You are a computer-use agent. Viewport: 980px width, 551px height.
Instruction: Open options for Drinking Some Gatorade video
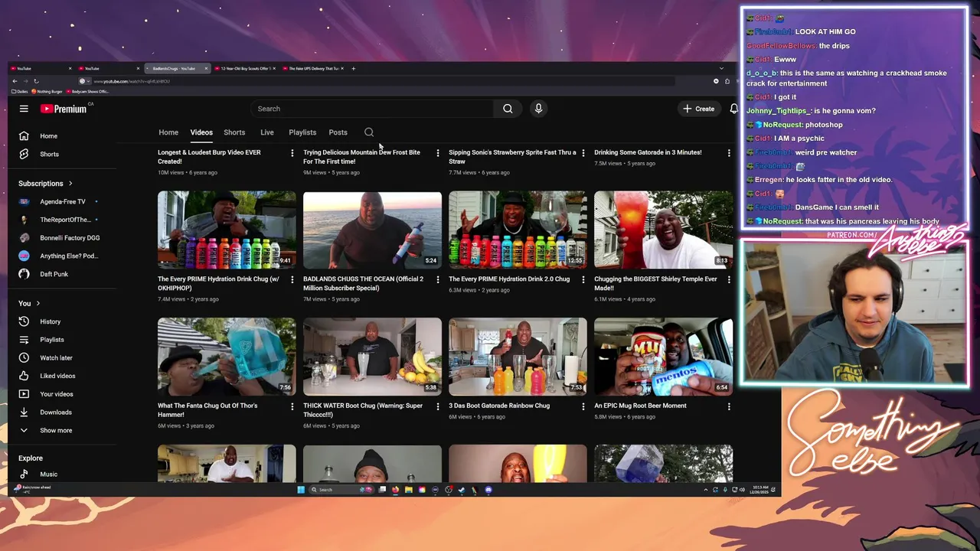(x=728, y=153)
